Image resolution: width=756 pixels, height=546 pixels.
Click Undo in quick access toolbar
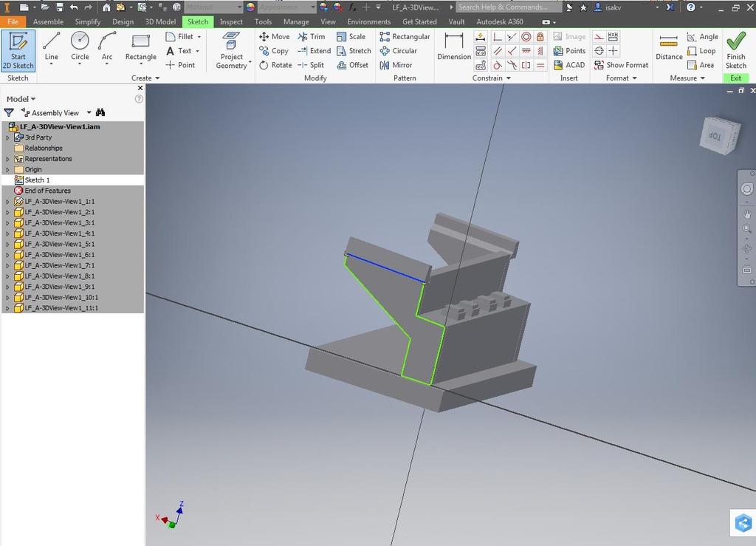pos(74,7)
